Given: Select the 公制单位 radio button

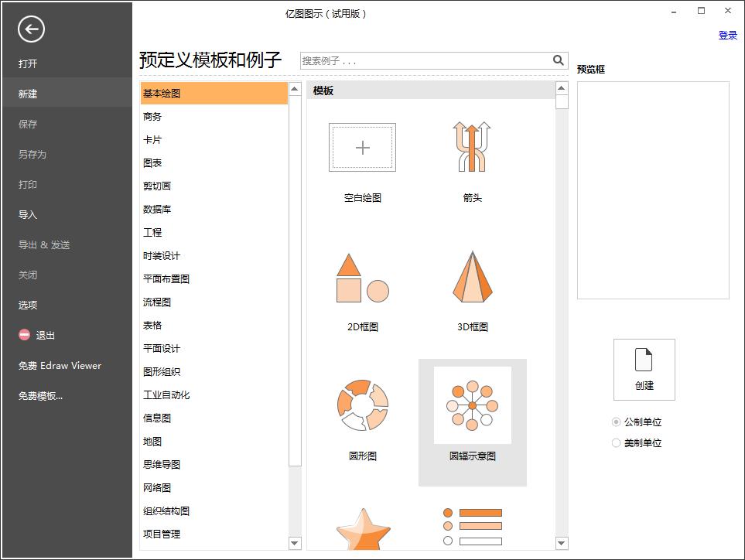Looking at the screenshot, I should click(613, 422).
